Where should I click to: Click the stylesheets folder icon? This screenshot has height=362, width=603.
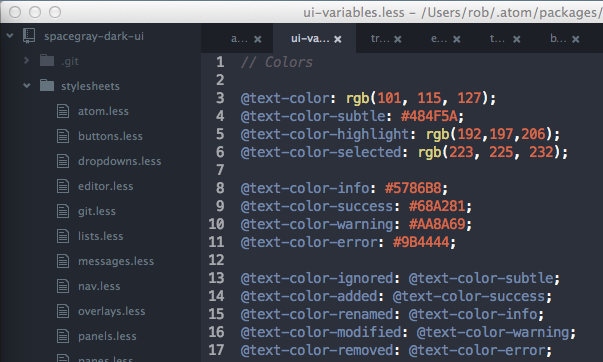[x=47, y=85]
